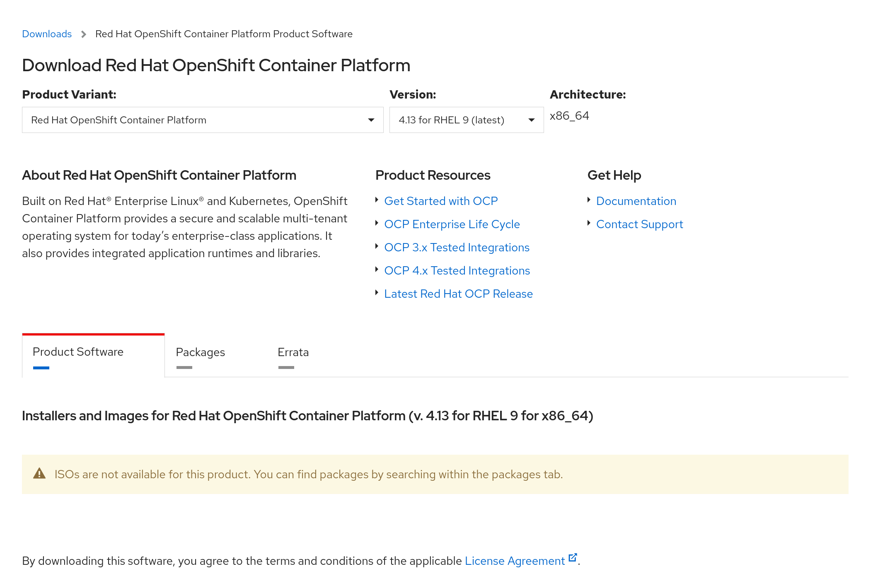
Task: Open the License Agreement link
Action: coord(515,561)
